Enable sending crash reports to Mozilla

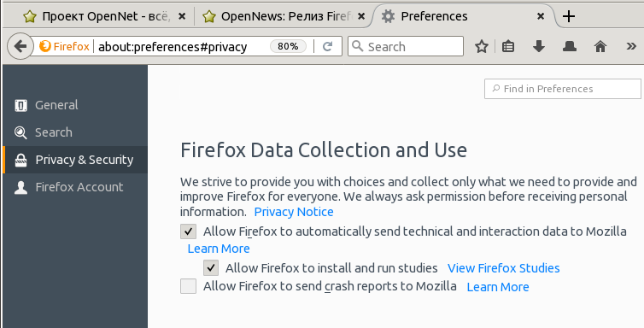point(188,286)
